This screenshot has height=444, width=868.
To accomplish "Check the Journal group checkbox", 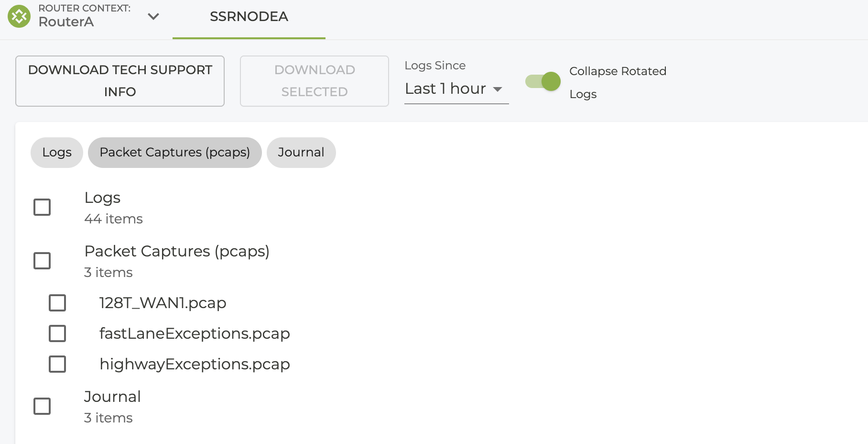I will [42, 406].
